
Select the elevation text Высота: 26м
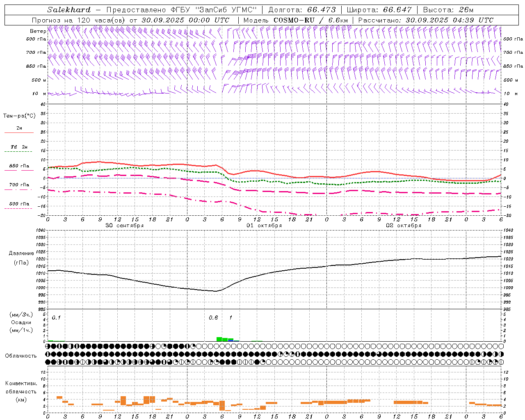point(448,10)
